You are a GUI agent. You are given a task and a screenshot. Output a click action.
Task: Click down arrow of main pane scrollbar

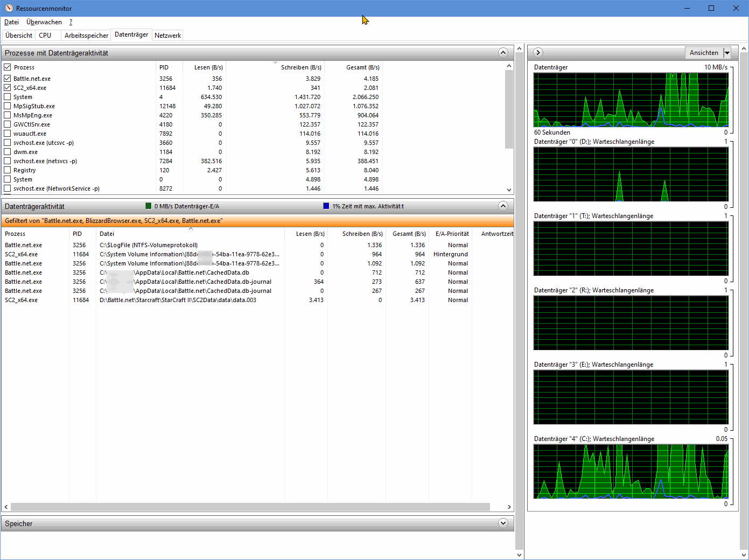(519, 555)
